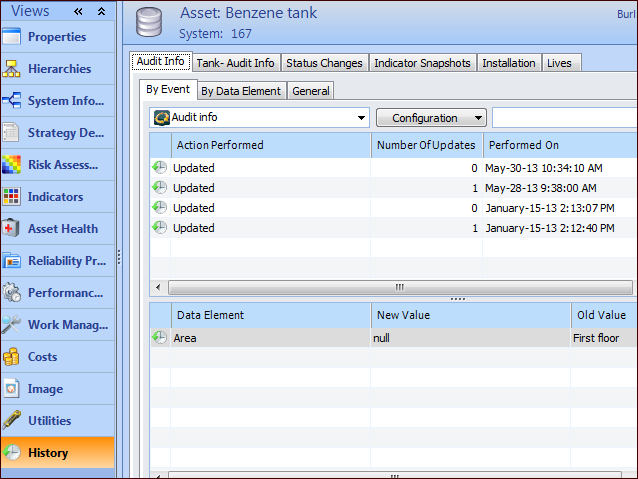Open the Configuration dropdown button
Image resolution: width=638 pixels, height=479 pixels.
coord(431,118)
